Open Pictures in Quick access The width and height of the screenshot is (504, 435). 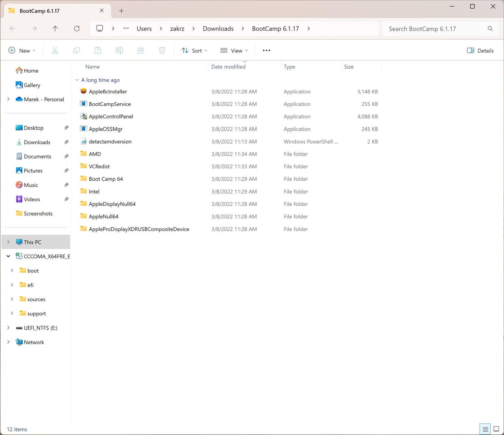(29, 170)
